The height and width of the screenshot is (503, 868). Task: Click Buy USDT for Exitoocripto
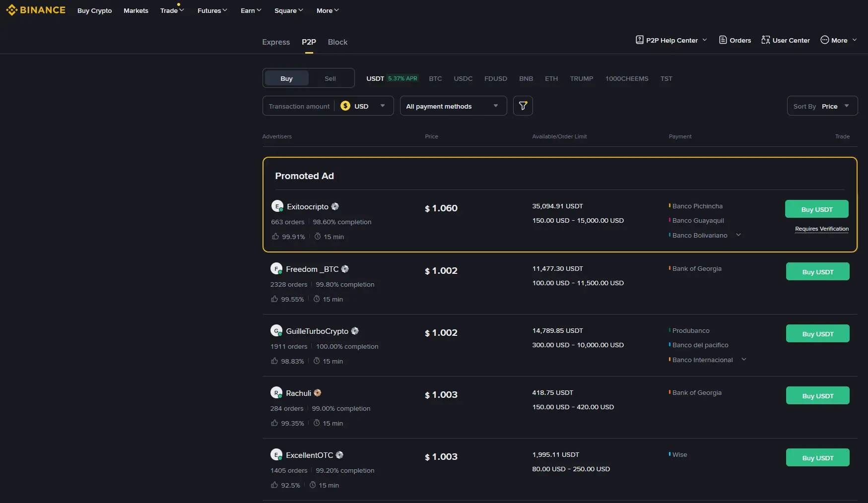816,209
